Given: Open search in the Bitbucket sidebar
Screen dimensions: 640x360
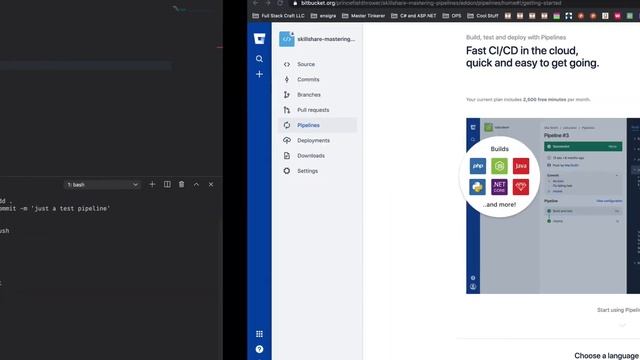Looking at the screenshot, I should [x=259, y=59].
